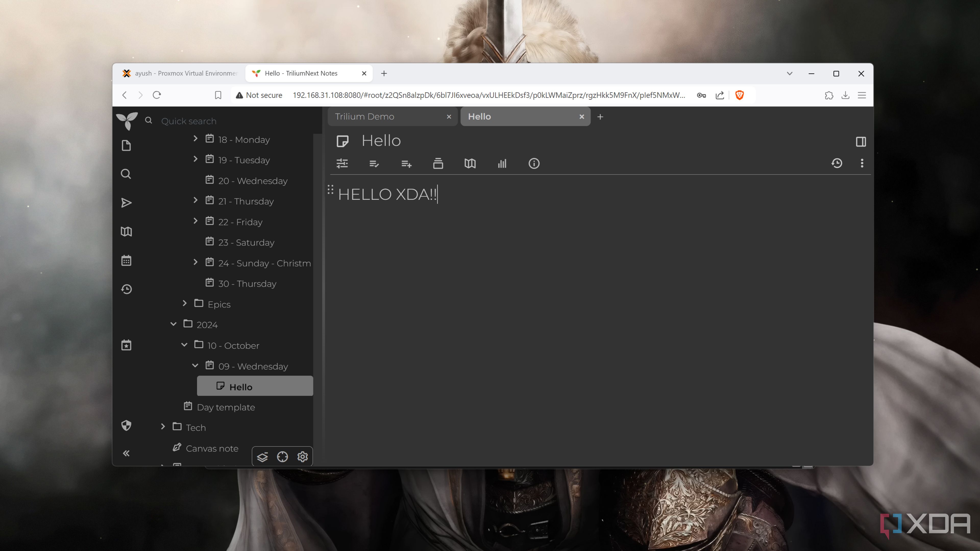Screen dimensions: 980x551
Task: Select the search icon in the left sidebar
Action: (x=126, y=174)
